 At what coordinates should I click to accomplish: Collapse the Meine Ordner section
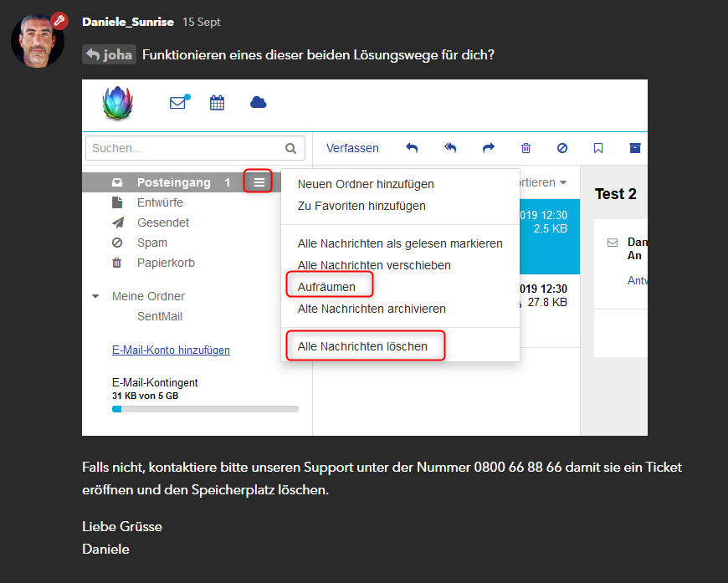coord(95,296)
